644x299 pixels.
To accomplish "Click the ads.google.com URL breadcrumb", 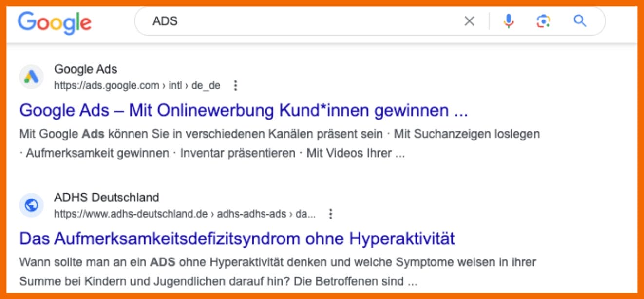I will 136,86.
